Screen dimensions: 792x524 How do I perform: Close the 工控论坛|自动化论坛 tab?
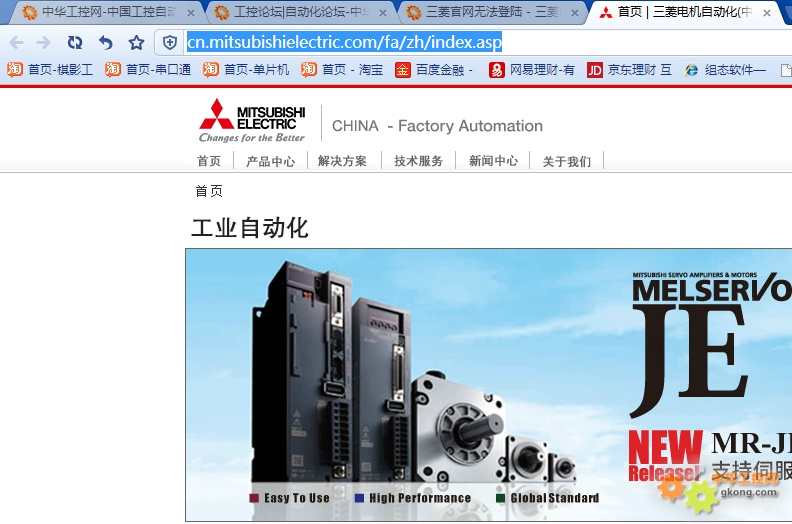tap(383, 13)
